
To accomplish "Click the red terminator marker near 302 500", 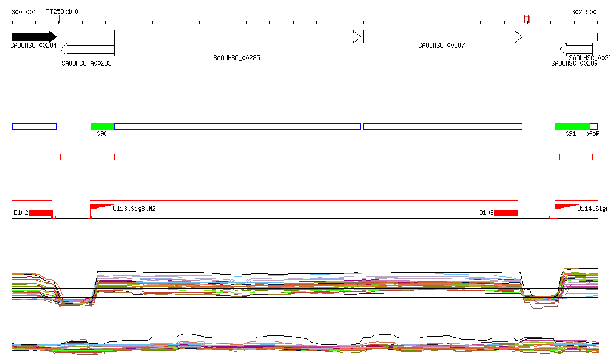I will pyautogui.click(x=527, y=19).
